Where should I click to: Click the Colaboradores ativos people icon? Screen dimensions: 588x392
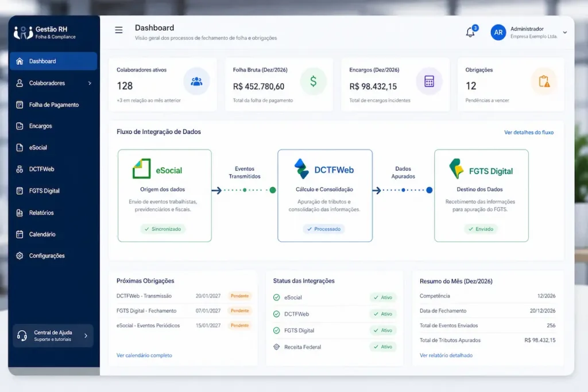(196, 81)
